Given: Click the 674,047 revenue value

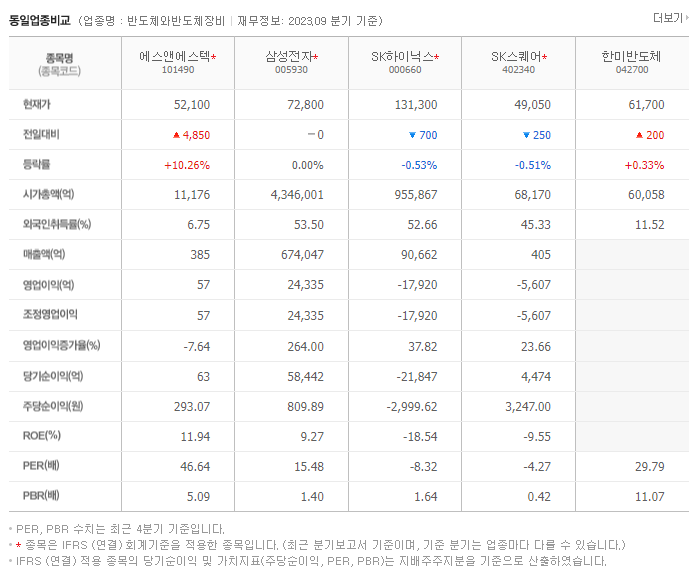Looking at the screenshot, I should [302, 255].
